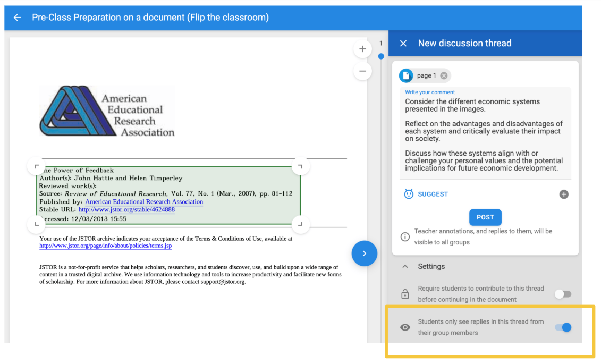Click into the Write your comment field
Screen dimensions: 601x364
pyautogui.click(x=485, y=133)
